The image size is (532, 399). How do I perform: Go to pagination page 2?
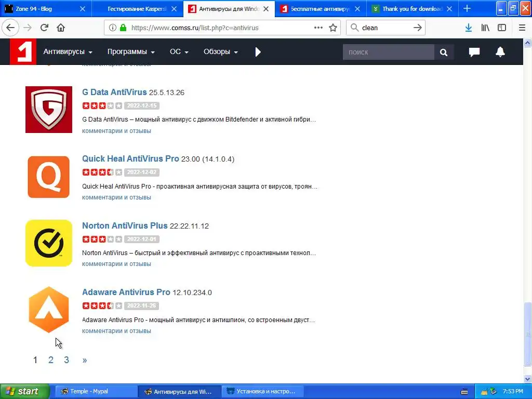point(51,360)
